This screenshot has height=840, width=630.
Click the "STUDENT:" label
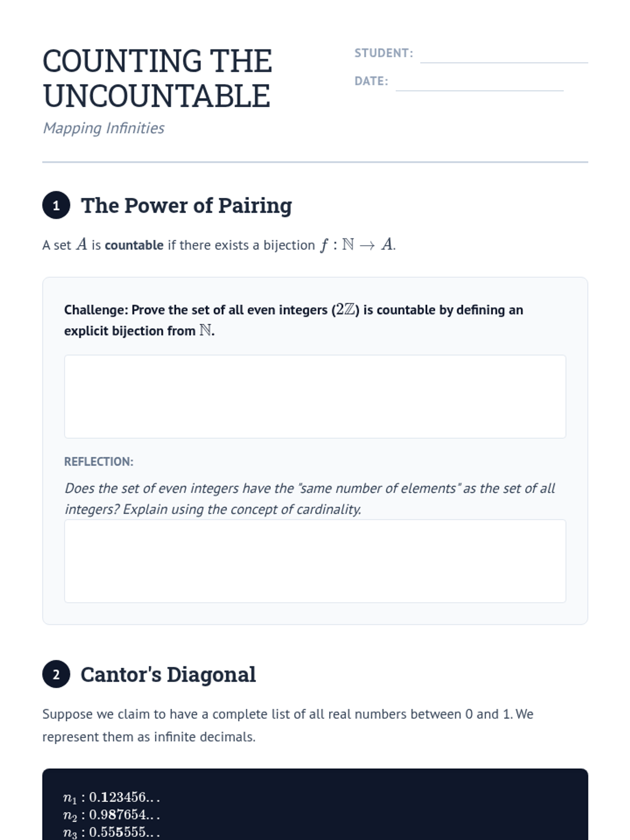[384, 53]
